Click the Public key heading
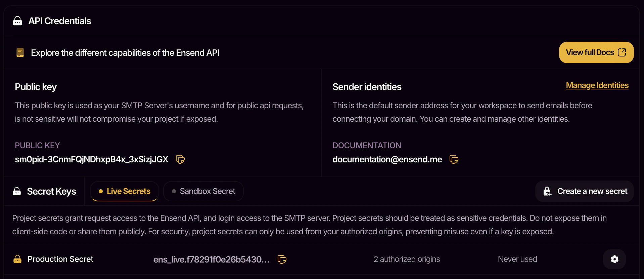This screenshot has height=279, width=644. pos(36,87)
